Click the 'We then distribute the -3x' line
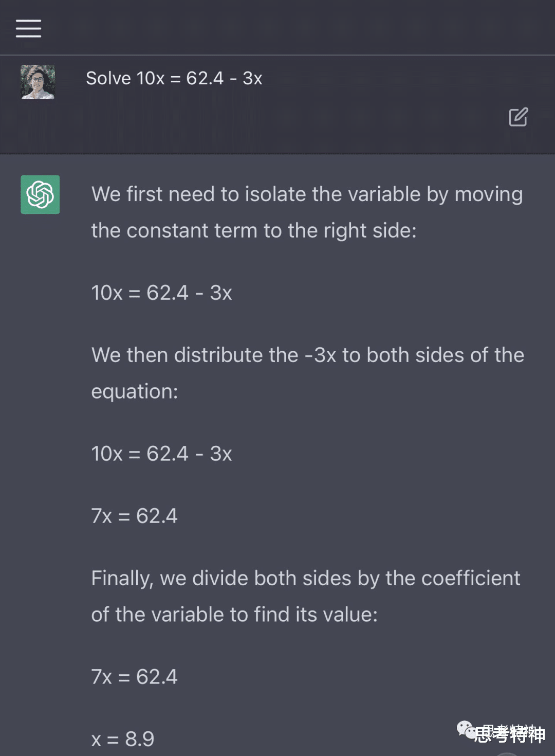 (x=307, y=355)
